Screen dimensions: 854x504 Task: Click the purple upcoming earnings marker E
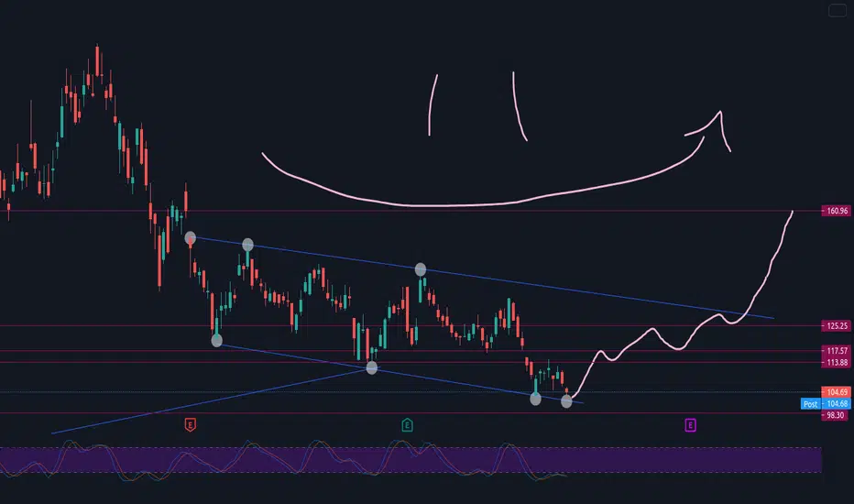(x=690, y=424)
